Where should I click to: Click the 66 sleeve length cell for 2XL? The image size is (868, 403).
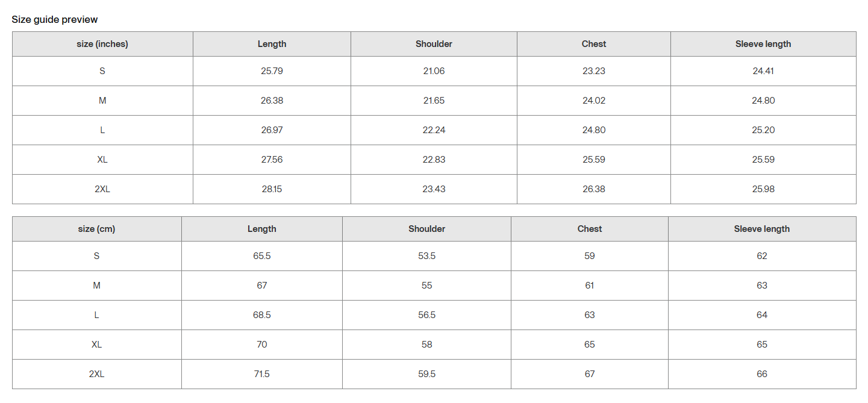tap(761, 374)
